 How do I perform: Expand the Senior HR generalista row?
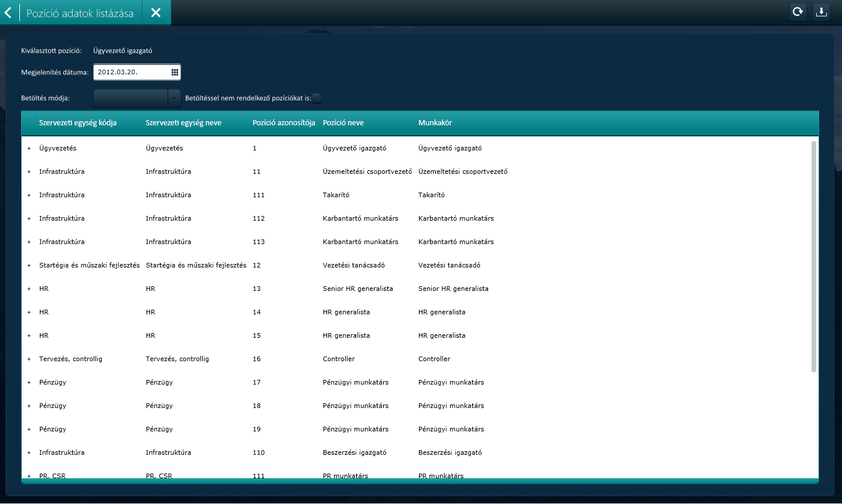pyautogui.click(x=29, y=289)
